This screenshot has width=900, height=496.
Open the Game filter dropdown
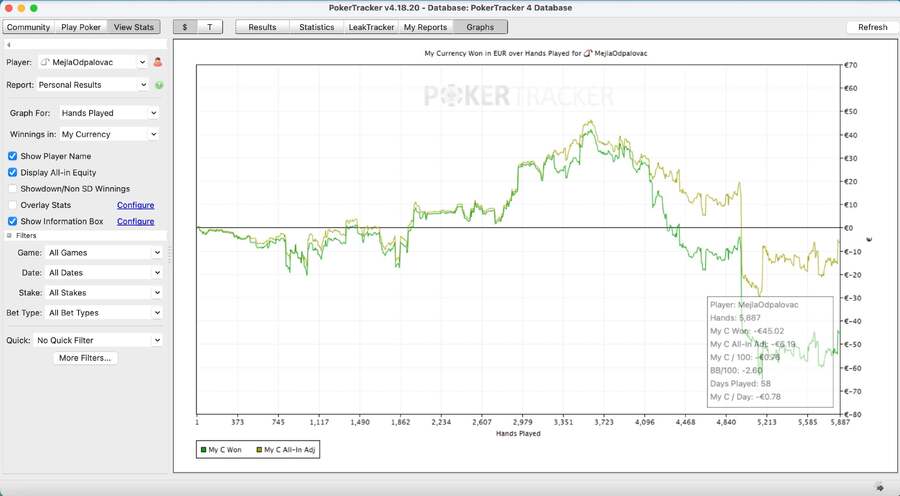coord(104,253)
